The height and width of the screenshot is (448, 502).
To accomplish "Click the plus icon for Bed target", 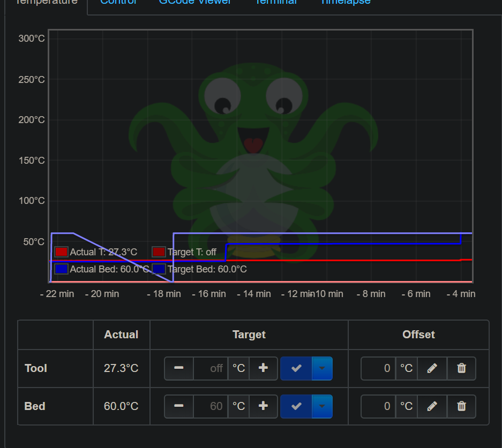I will click(264, 406).
